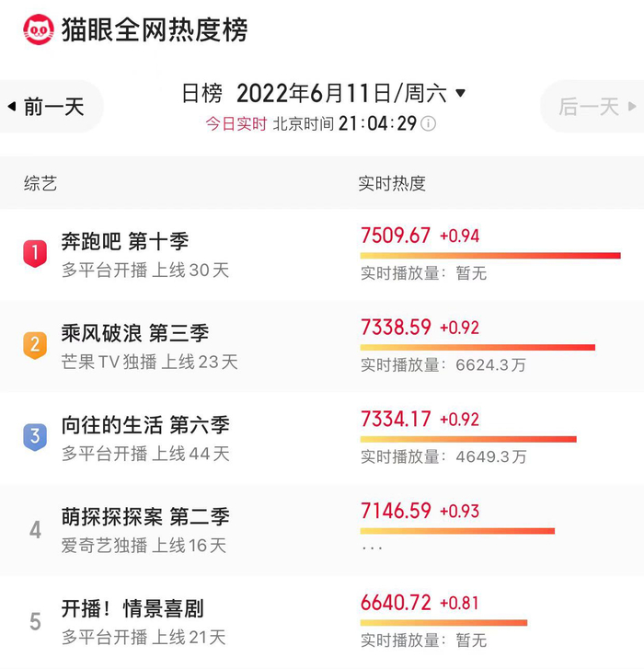Click the orange rank 2 badge
The height and width of the screenshot is (669, 644).
35,344
